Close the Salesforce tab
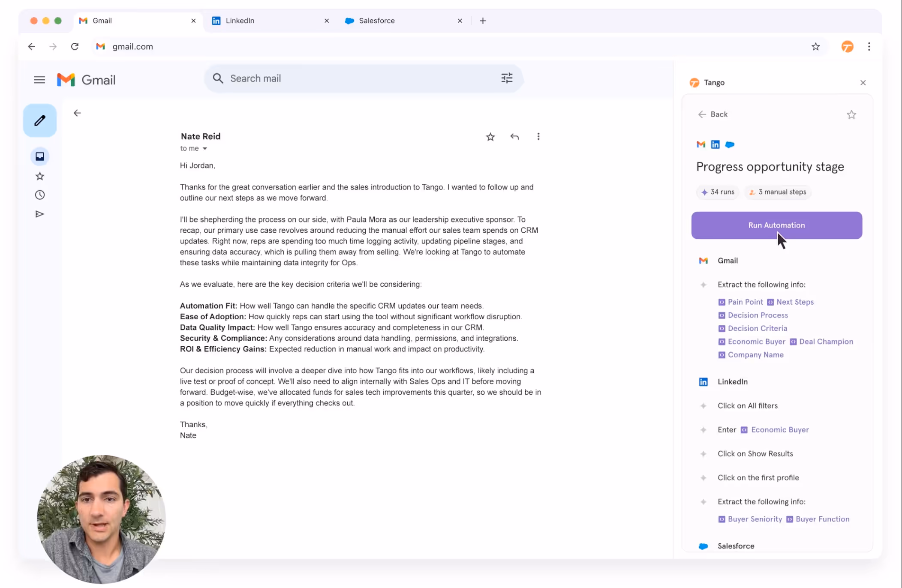Screen dimensions: 902x588 (460, 21)
